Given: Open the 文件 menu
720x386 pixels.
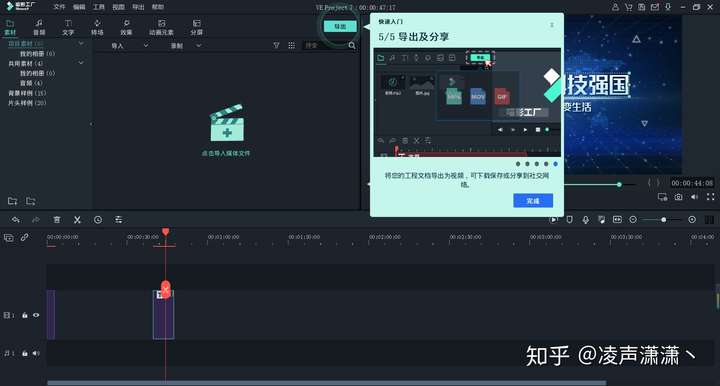Looking at the screenshot, I should (x=59, y=7).
